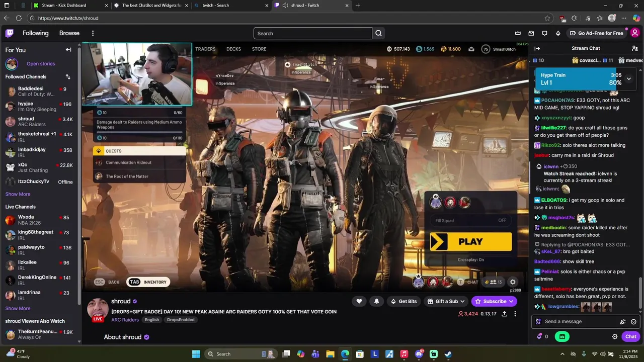The width and height of the screenshot is (644, 362).
Task: Click Go Ad-Free for Free button
Action: click(597, 33)
